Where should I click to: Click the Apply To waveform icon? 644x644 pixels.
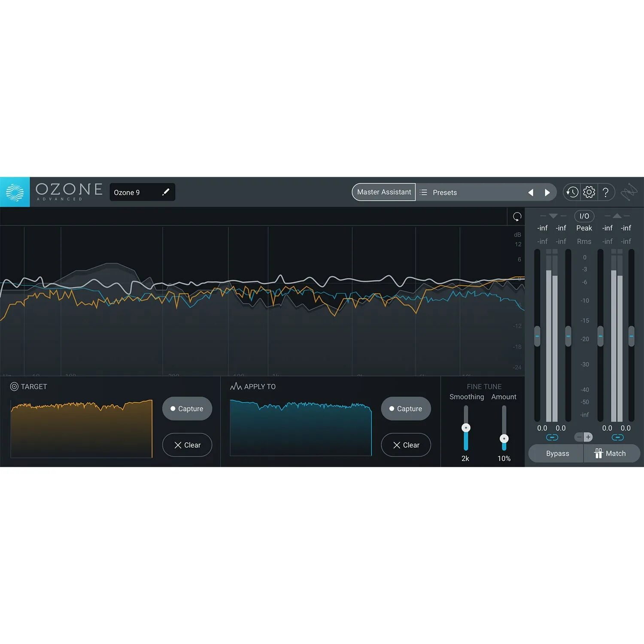click(236, 386)
